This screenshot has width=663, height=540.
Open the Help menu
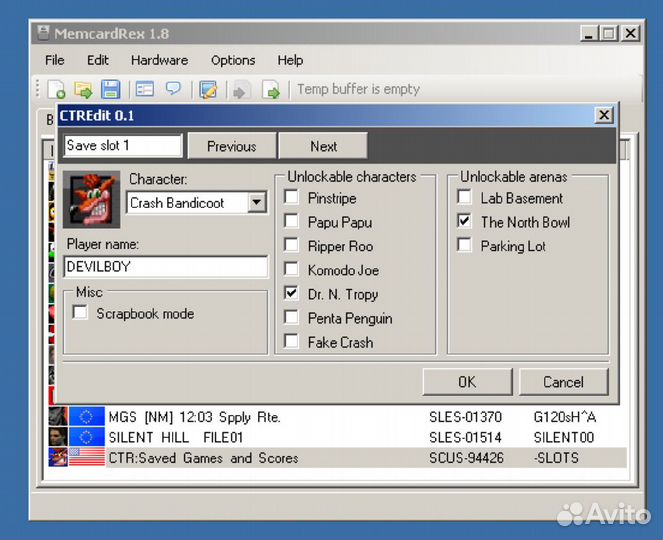290,60
